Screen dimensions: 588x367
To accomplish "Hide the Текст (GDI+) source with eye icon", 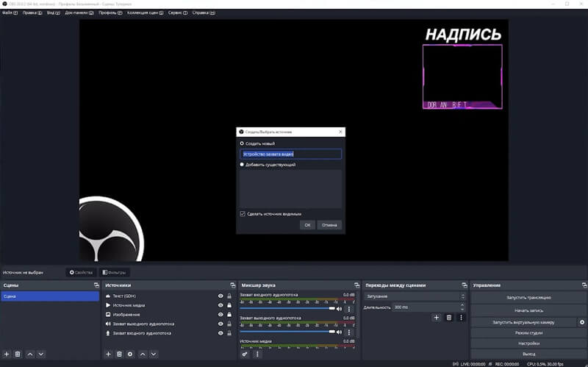I will pos(220,296).
